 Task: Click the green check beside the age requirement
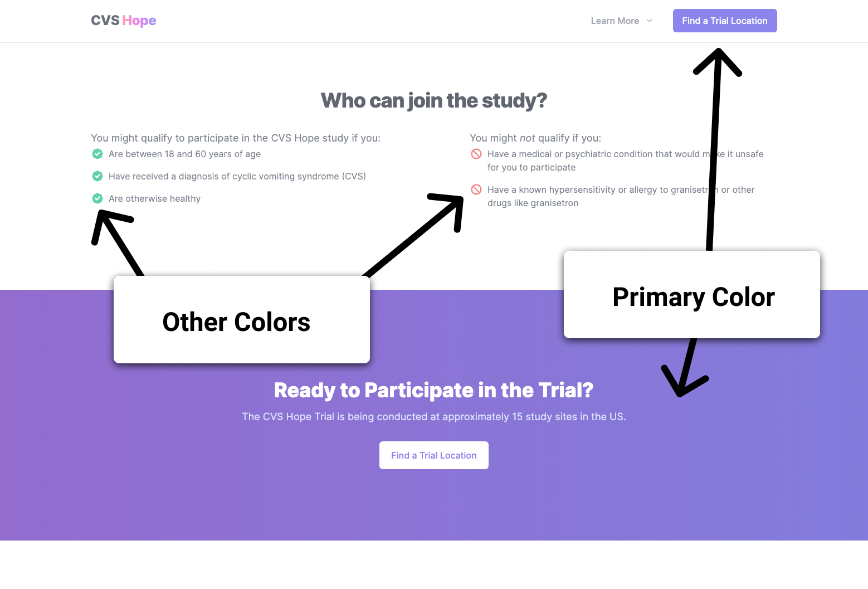point(97,154)
